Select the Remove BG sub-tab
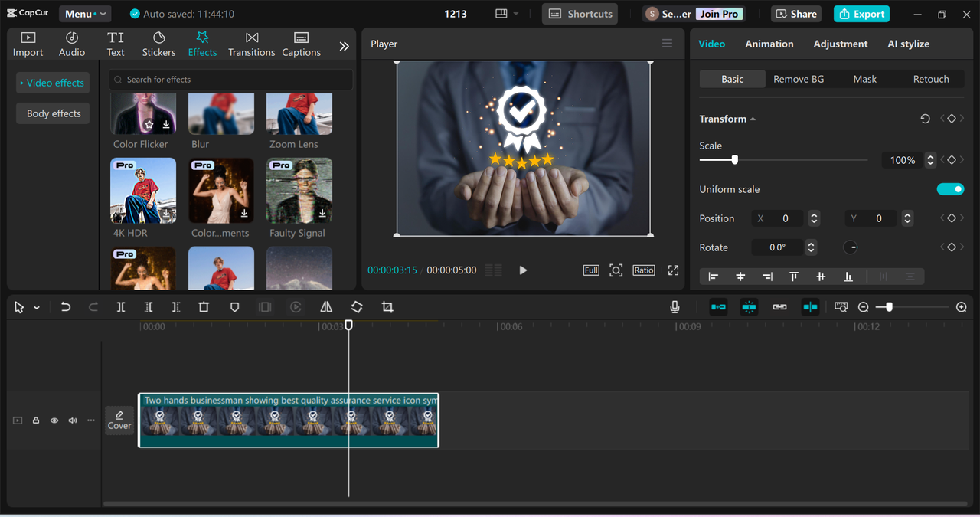The width and height of the screenshot is (980, 517). pos(799,79)
